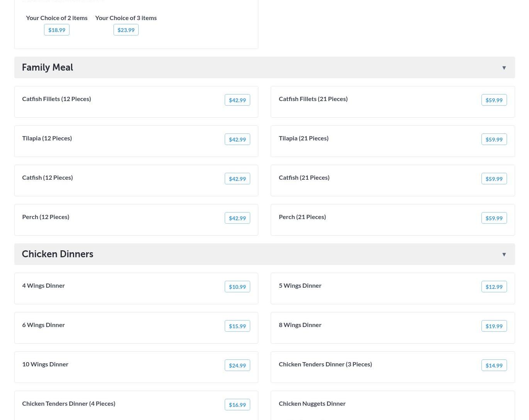Click the Family Meal section heading
Image resolution: width=529 pixels, height=420 pixels.
[x=47, y=67]
